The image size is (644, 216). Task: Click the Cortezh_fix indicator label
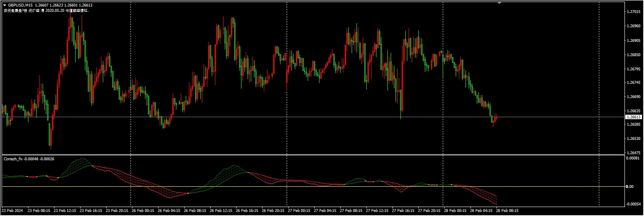(13, 159)
